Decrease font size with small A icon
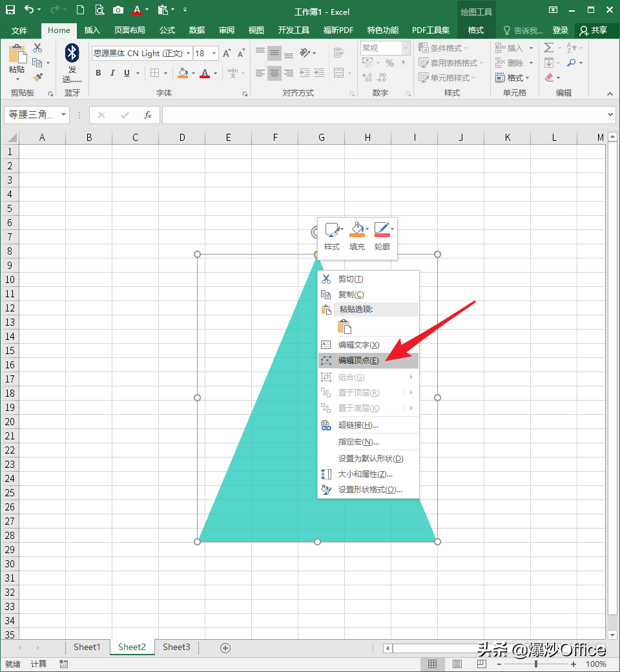Viewport: 620px width, 672px height. [241, 53]
